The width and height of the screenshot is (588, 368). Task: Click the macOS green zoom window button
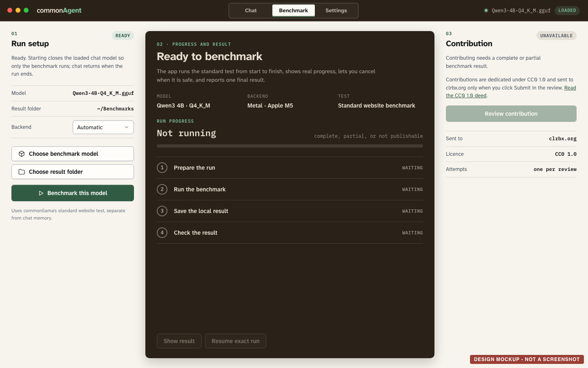click(26, 10)
